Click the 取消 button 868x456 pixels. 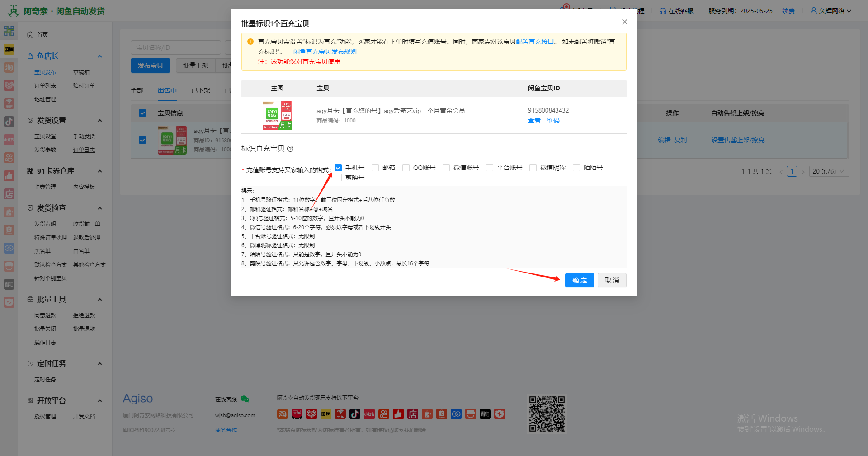coord(612,280)
